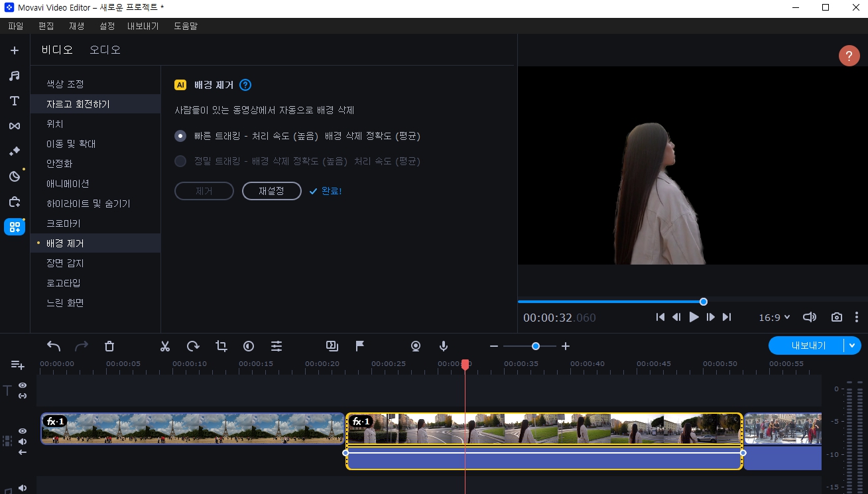Image resolution: width=868 pixels, height=494 pixels.
Task: Open the sounds music note panel
Action: point(15,76)
